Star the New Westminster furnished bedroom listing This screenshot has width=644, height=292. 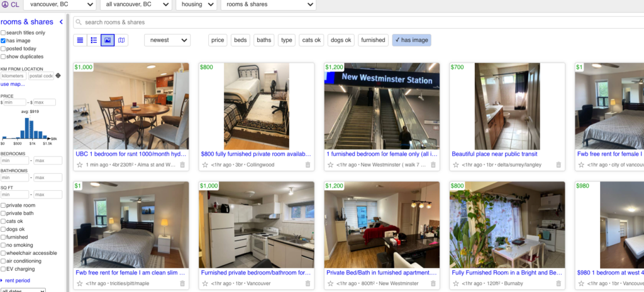pos(330,165)
